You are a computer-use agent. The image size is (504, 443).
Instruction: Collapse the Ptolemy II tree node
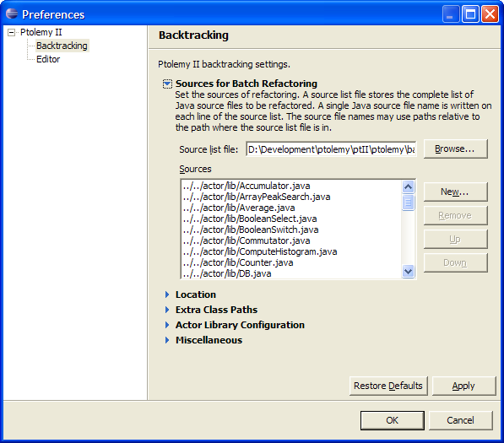11,32
